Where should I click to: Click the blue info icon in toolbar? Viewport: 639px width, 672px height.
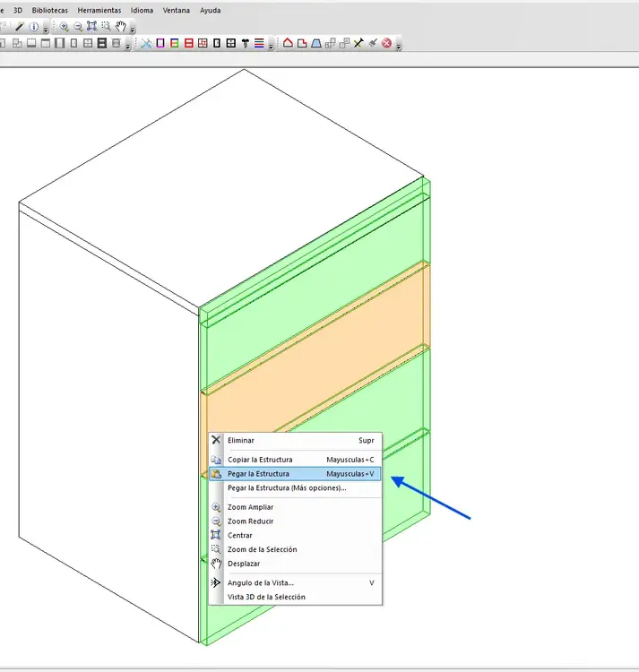pos(33,27)
